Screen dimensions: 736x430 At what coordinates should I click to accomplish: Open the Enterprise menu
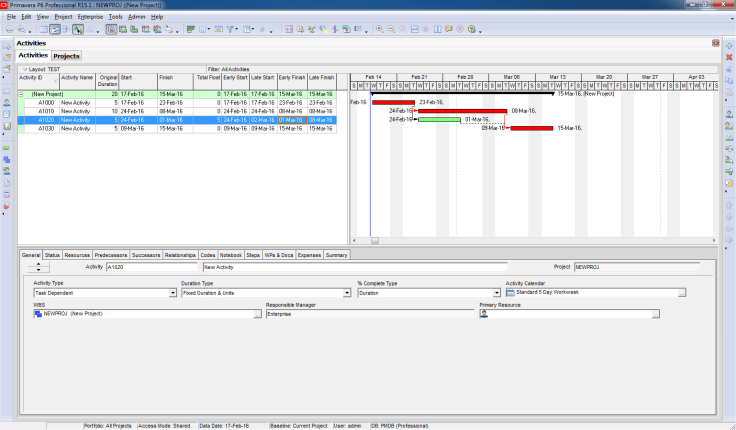coord(89,17)
